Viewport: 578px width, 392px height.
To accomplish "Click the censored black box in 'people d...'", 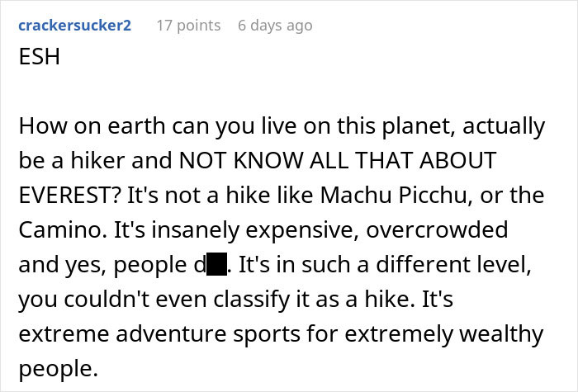I will coord(216,267).
